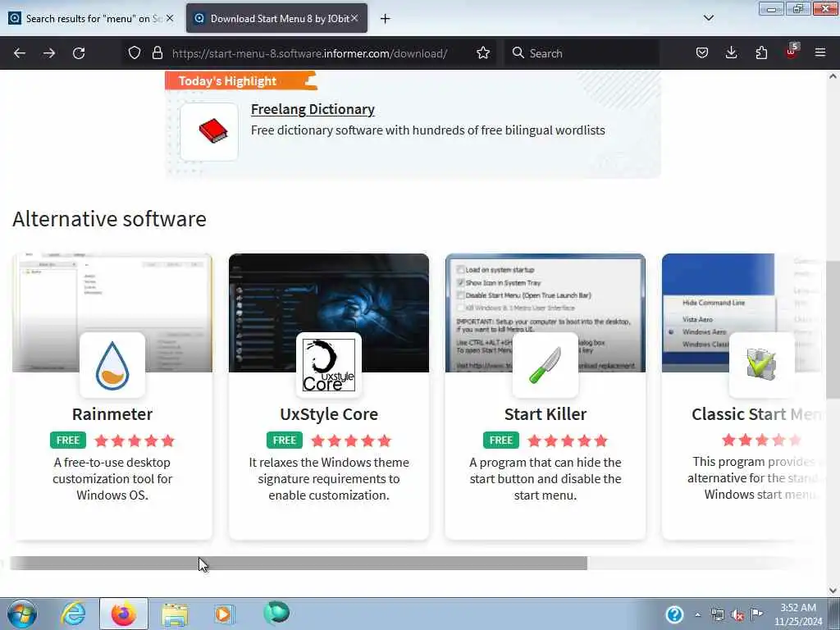Open Windows Explorer folder from taskbar
Screen dimensions: 840x630
[175, 614]
